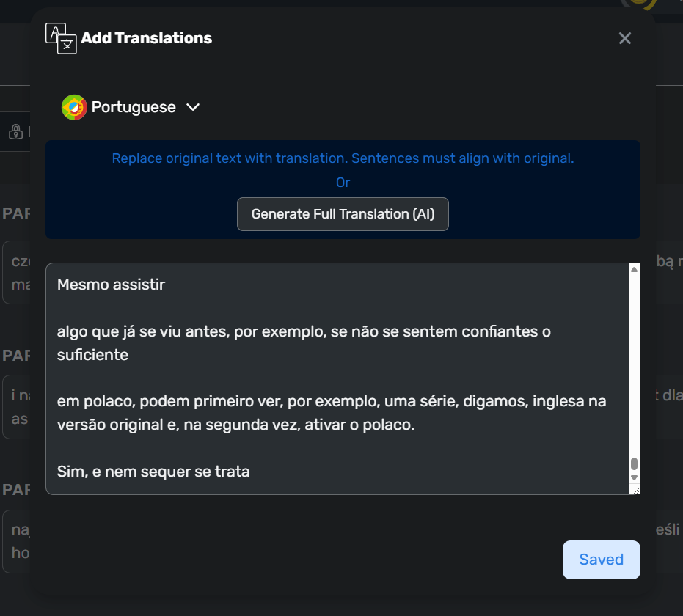683x616 pixels.
Task: Close the Add Translations dialog
Action: [x=624, y=38]
